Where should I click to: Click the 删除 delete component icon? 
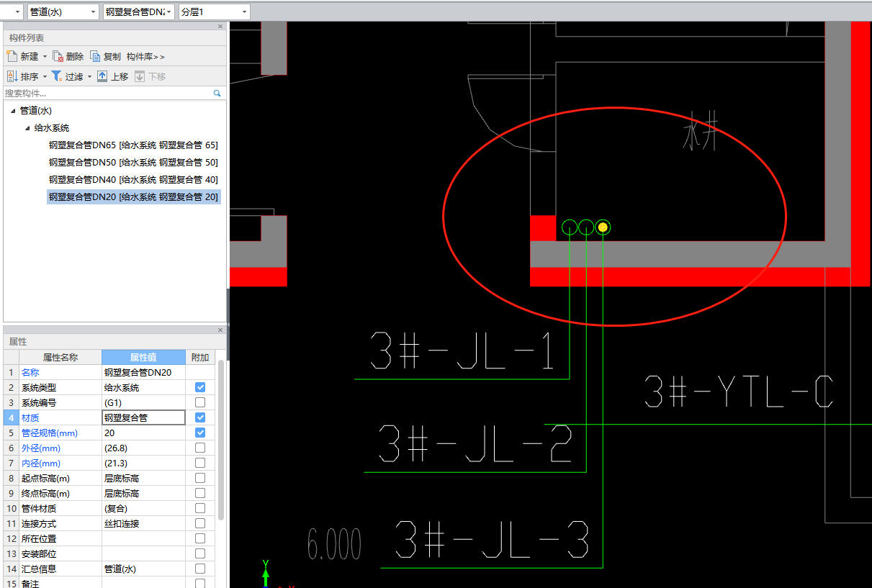[58, 56]
